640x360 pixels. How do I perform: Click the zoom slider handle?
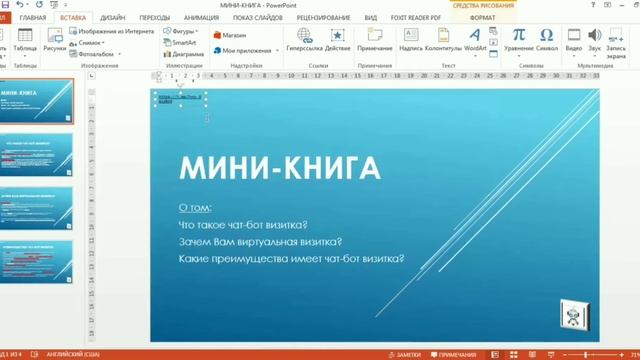click(x=585, y=355)
